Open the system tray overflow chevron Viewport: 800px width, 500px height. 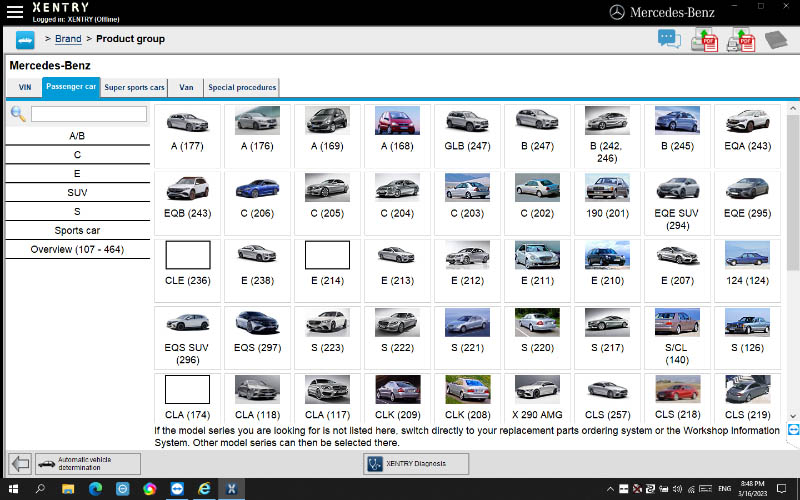point(610,489)
